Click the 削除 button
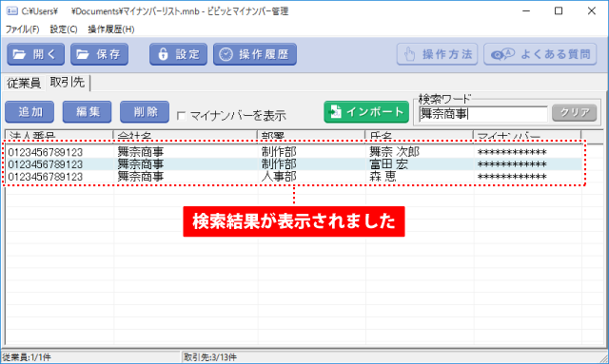The height and width of the screenshot is (364, 609). coord(145,112)
